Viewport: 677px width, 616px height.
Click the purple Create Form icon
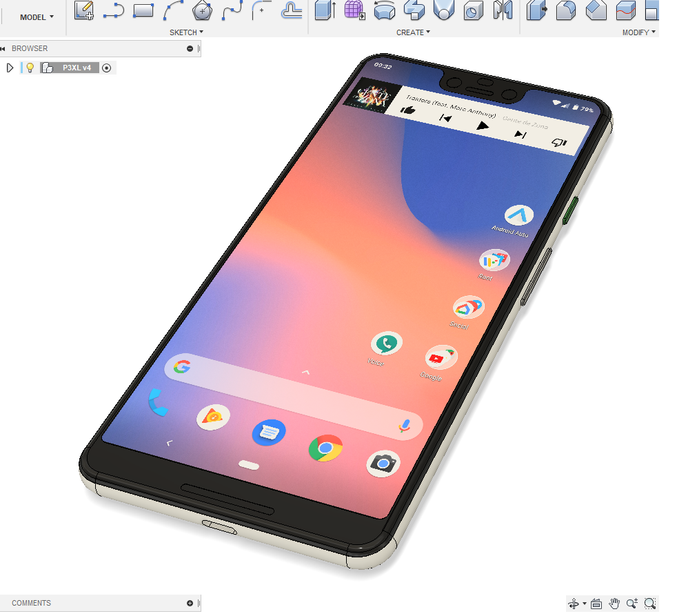tap(354, 10)
